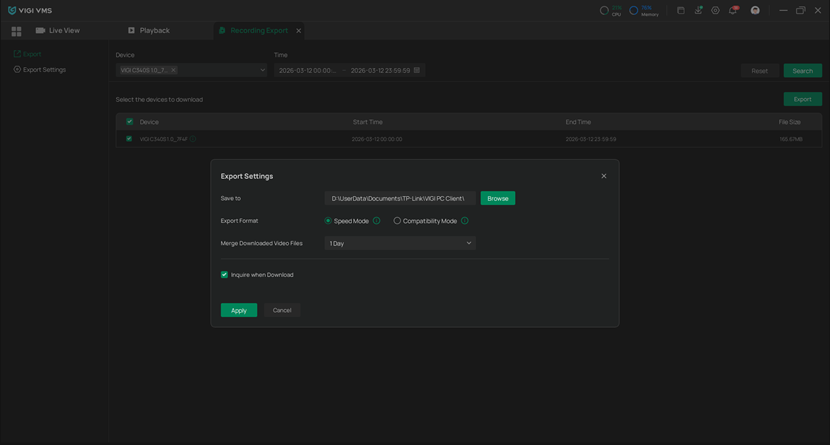Click the VIGI VMS logo
Image resolution: width=830 pixels, height=445 pixels.
[x=30, y=10]
